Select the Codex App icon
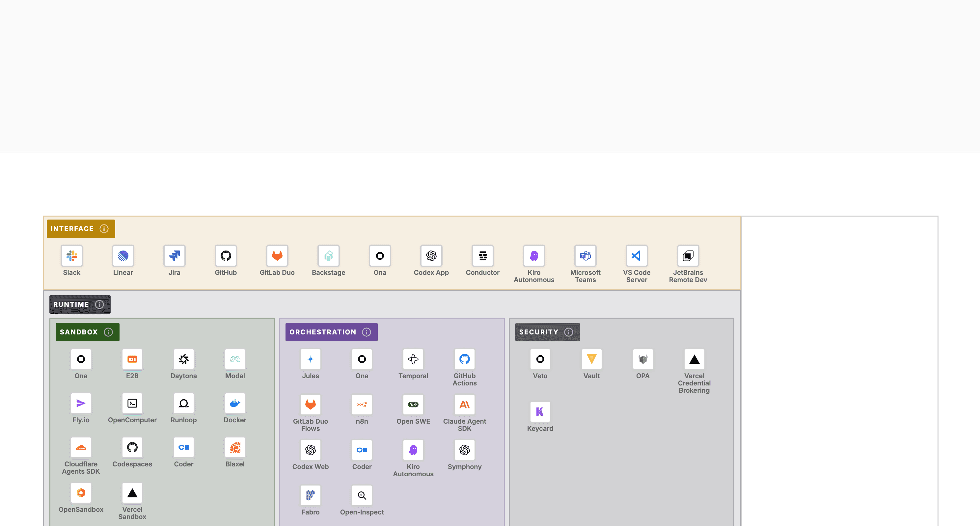 click(x=431, y=256)
